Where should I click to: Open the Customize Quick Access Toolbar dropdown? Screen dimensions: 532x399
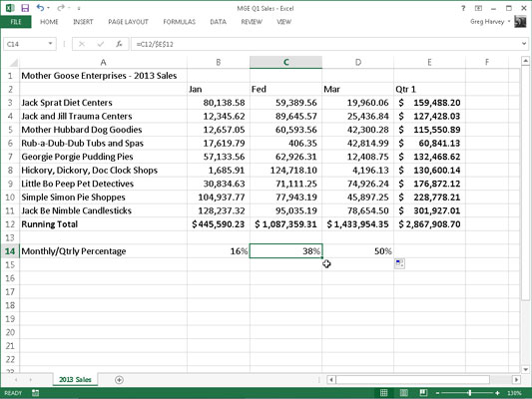(79, 8)
